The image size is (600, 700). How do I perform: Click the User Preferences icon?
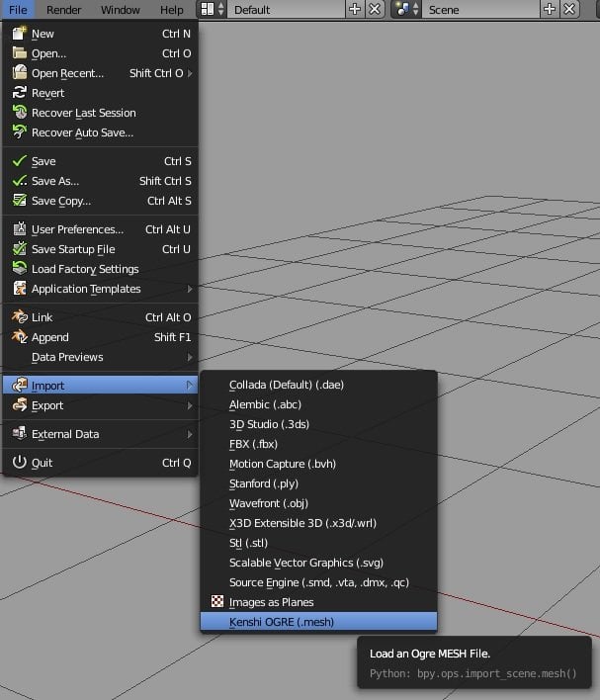(19, 229)
